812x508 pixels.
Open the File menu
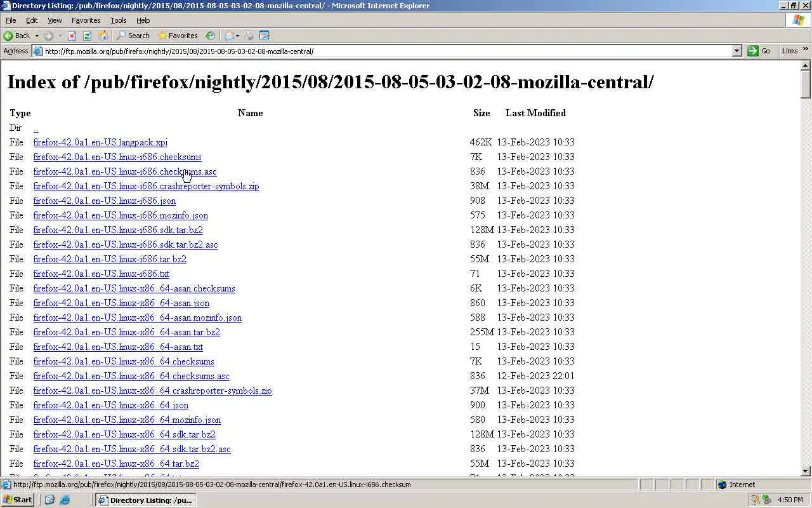click(x=11, y=20)
